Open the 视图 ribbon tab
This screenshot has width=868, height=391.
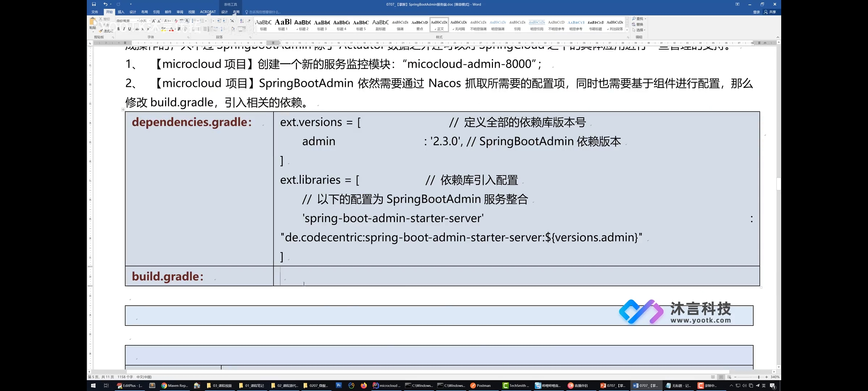click(x=192, y=12)
